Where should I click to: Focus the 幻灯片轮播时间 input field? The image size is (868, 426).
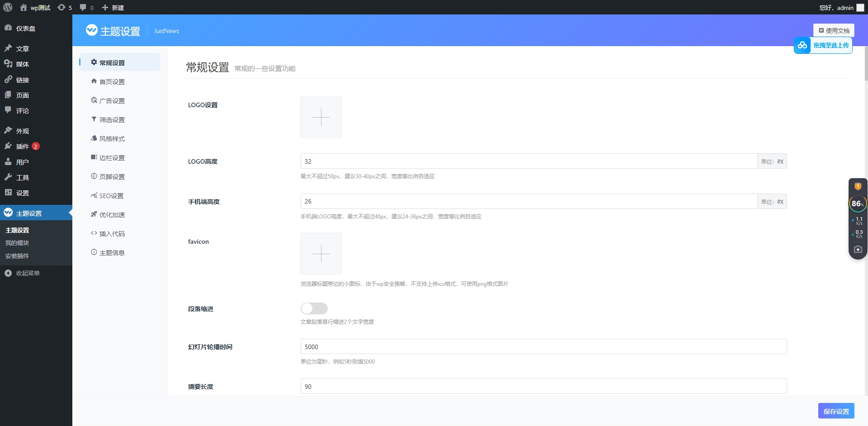pyautogui.click(x=543, y=346)
